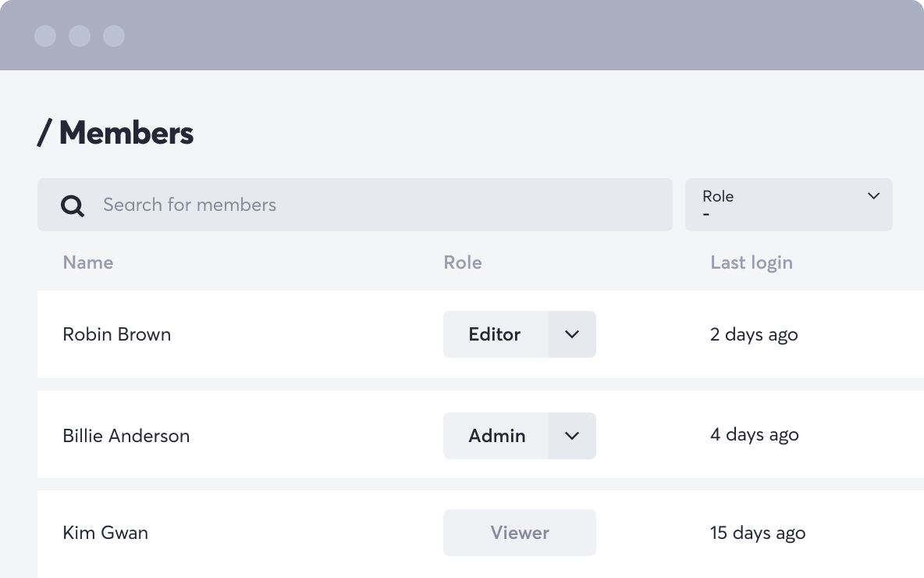This screenshot has height=578, width=924.
Task: Click the 15 days ago login value
Action: (758, 533)
